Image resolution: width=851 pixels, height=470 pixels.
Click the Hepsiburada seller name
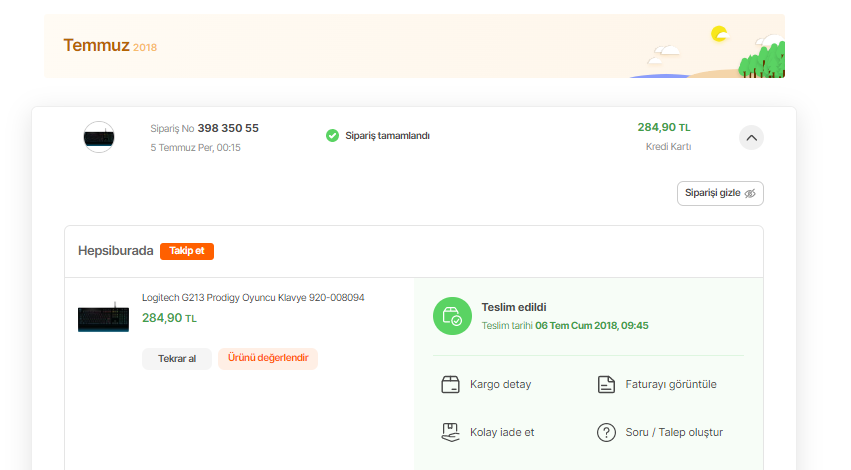tap(116, 251)
